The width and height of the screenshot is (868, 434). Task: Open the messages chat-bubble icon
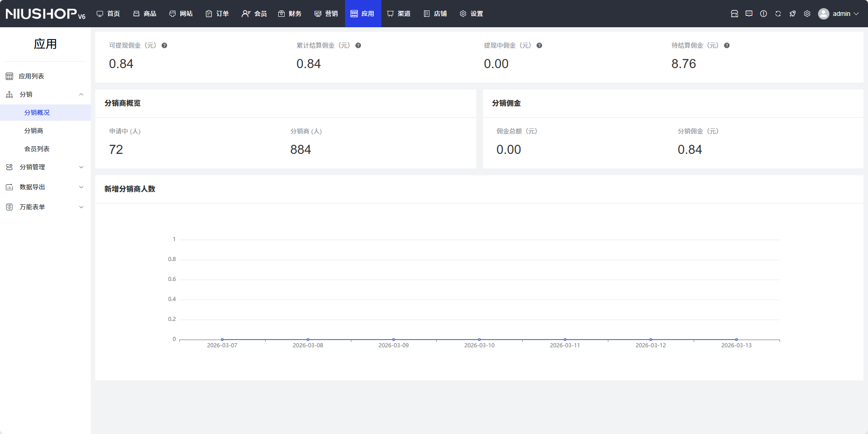click(x=749, y=14)
